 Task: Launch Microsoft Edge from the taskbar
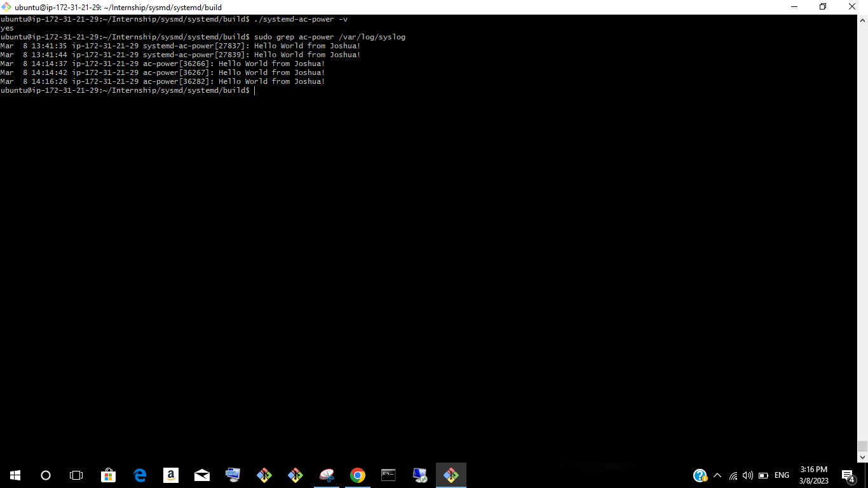[139, 475]
